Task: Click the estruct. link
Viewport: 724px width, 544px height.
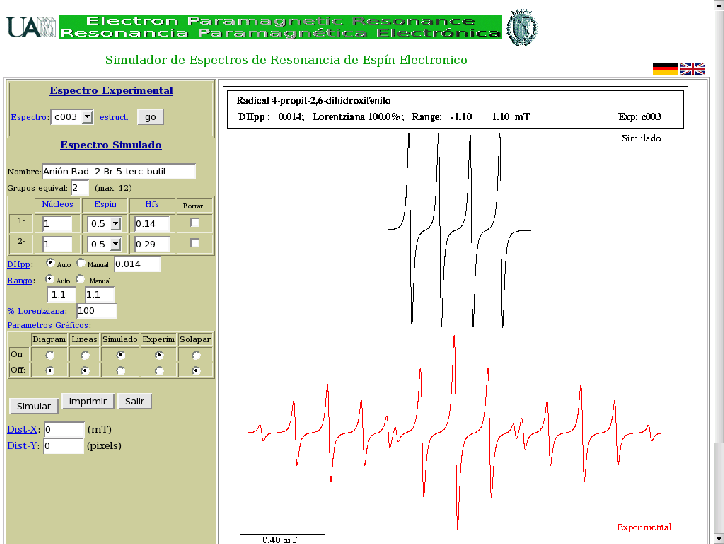Action: tap(114, 117)
